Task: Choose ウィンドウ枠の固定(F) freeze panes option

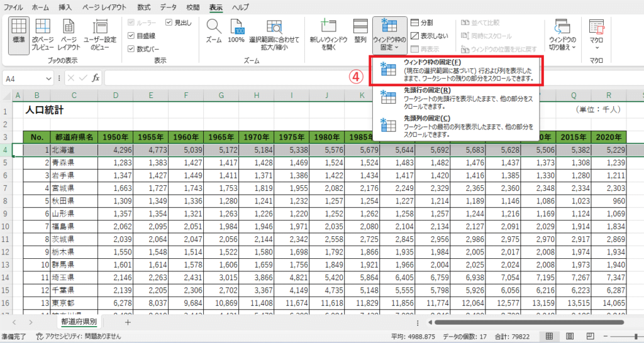Action: pyautogui.click(x=458, y=70)
